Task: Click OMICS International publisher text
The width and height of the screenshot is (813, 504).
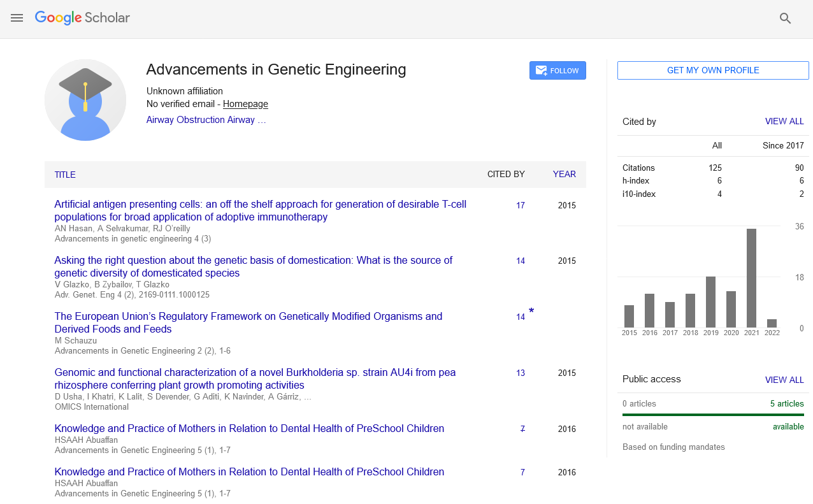Action: coord(92,407)
